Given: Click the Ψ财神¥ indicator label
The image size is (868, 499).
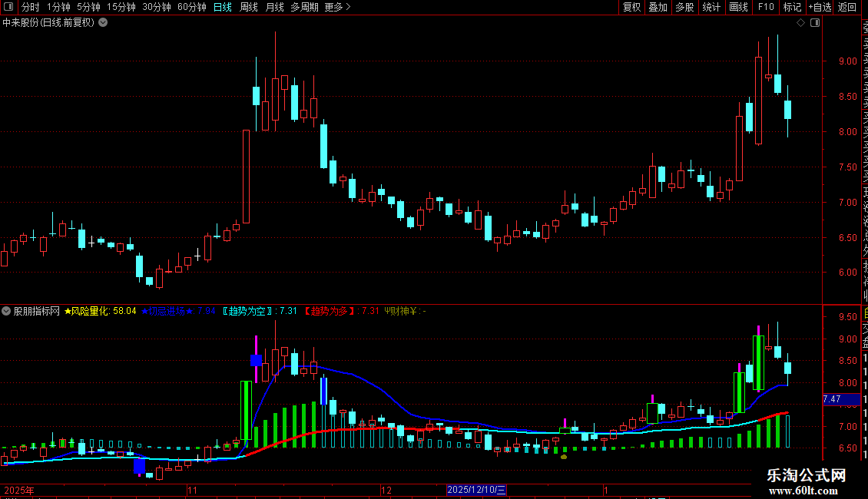Looking at the screenshot, I should [406, 312].
